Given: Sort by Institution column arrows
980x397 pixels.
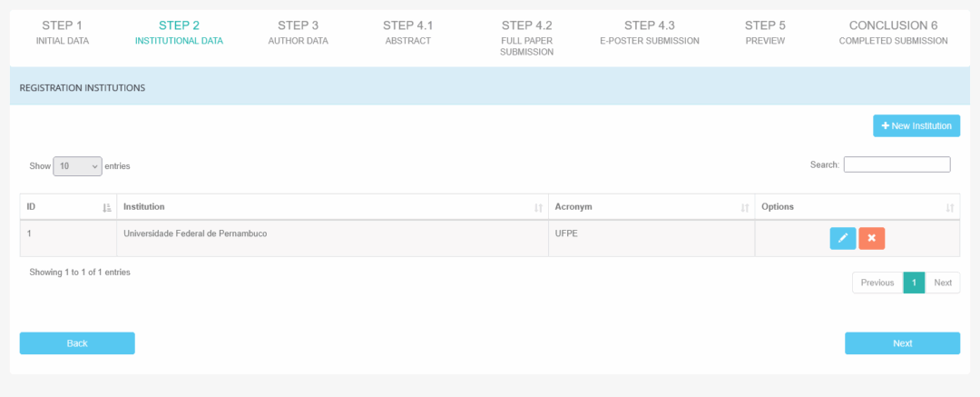Looking at the screenshot, I should coord(539,208).
